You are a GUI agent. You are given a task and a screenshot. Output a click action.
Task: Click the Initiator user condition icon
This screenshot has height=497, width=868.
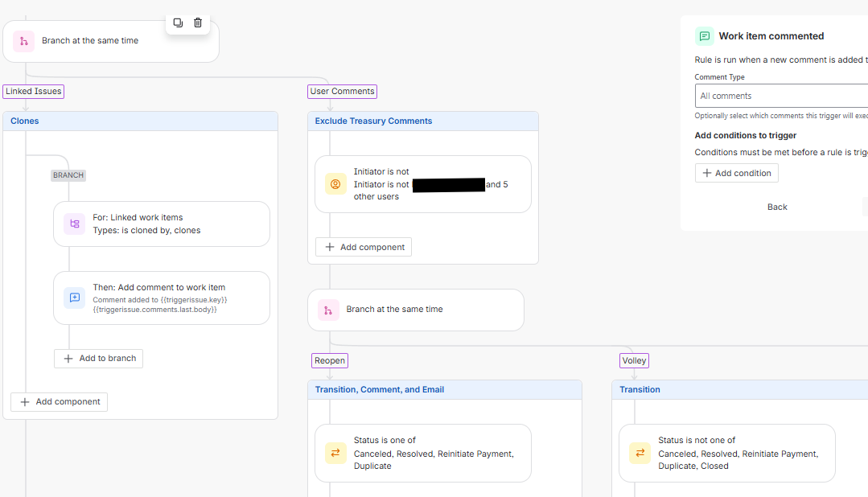pyautogui.click(x=335, y=184)
